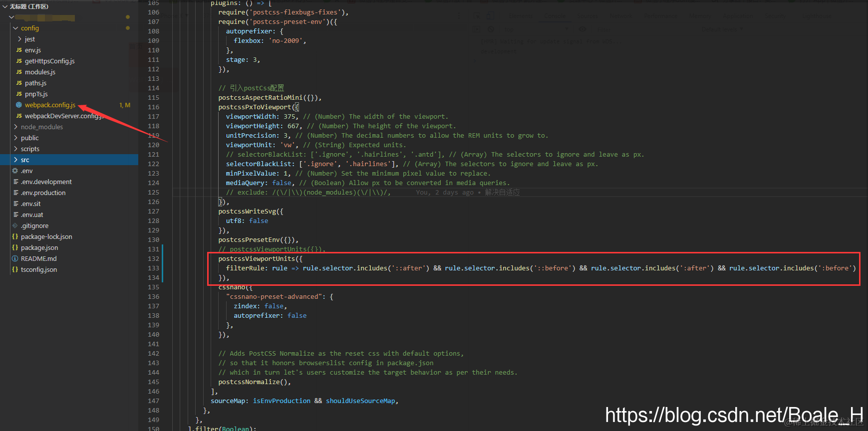Click the .gitignore git icon
This screenshot has height=431, width=868.
pos(15,225)
